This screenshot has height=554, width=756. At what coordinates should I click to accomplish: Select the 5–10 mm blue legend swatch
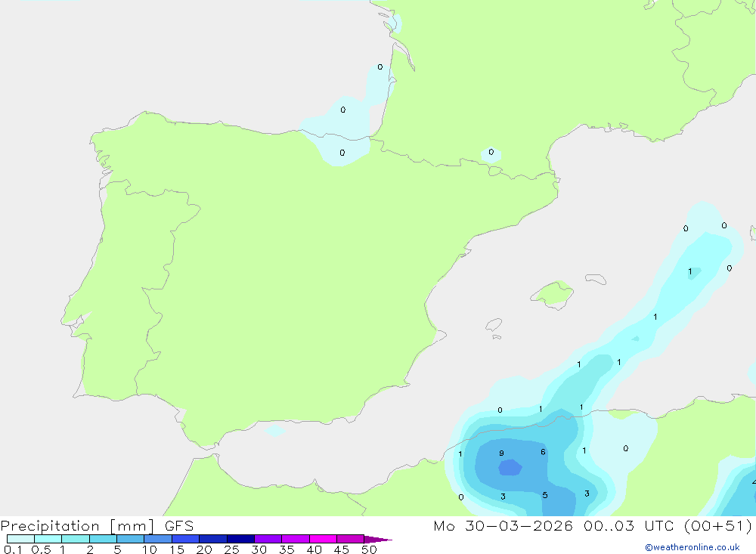pos(130,539)
